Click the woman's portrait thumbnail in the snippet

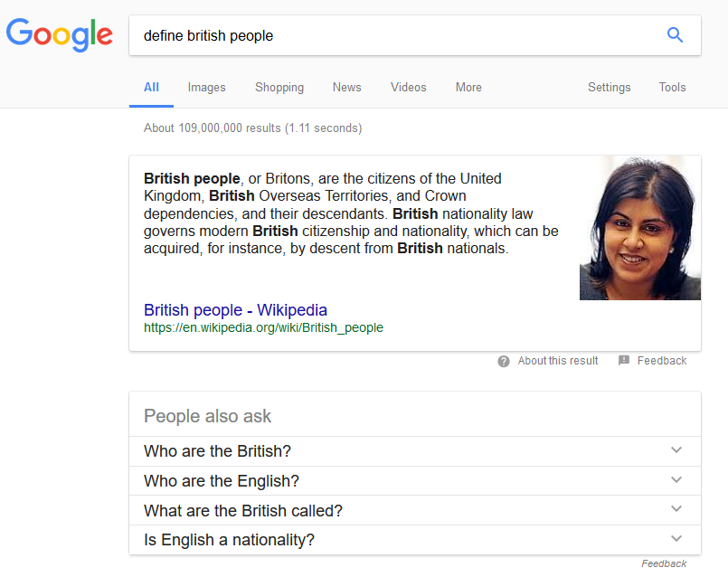(x=640, y=228)
